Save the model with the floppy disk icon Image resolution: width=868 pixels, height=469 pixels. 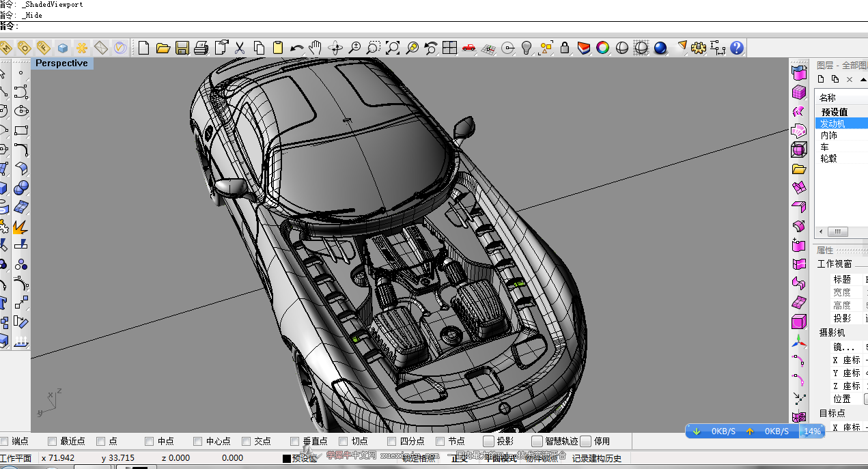point(182,48)
